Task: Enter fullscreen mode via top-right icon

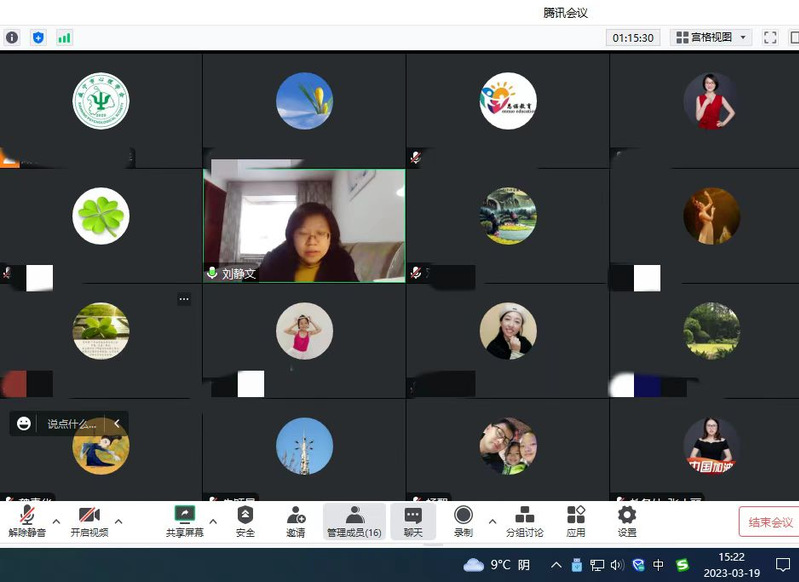Action: [770, 37]
